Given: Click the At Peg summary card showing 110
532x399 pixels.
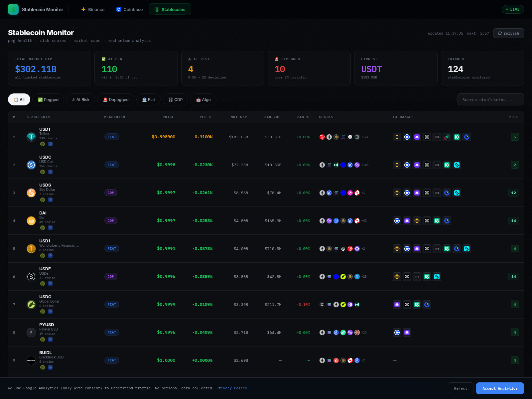Looking at the screenshot, I should [136, 68].
